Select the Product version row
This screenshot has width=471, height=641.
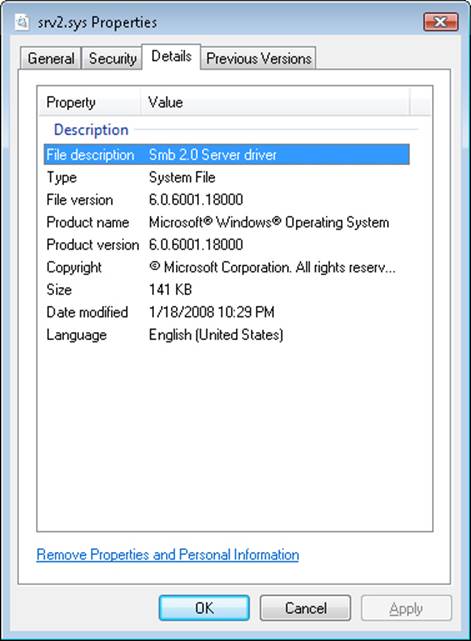pyautogui.click(x=227, y=244)
